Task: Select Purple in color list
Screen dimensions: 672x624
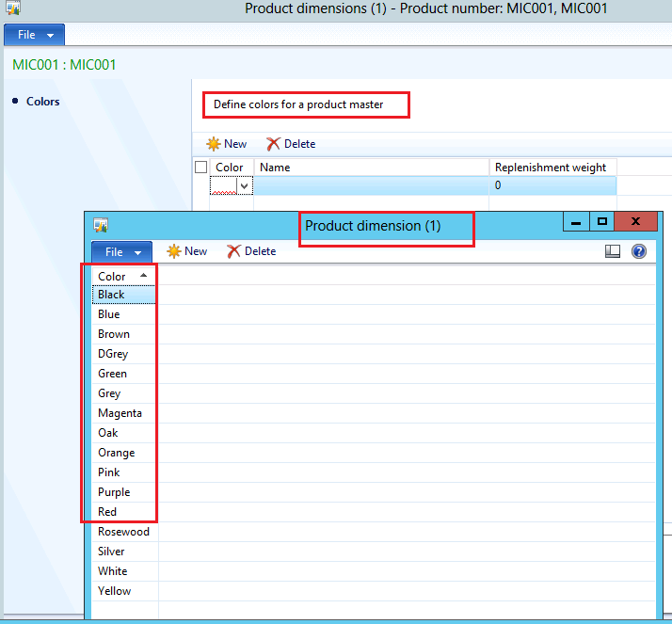Action: tap(123, 492)
